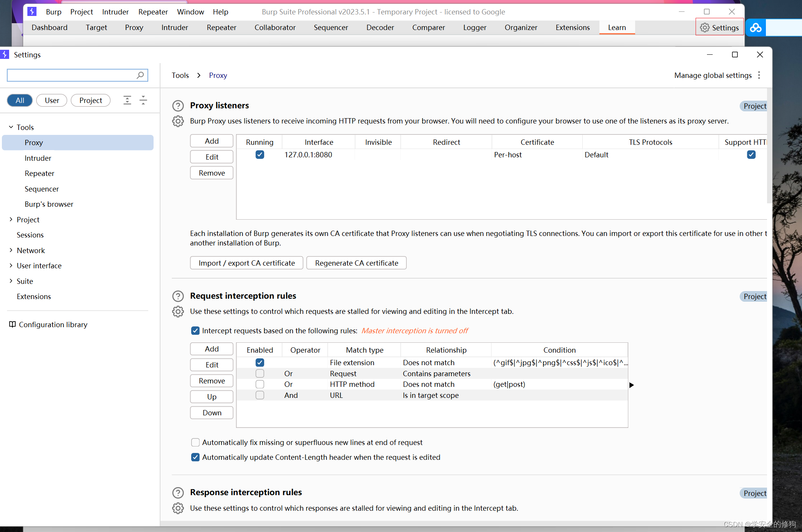802x532 pixels.
Task: Uncheck Automatically update Content-Length header option
Action: [x=195, y=457]
